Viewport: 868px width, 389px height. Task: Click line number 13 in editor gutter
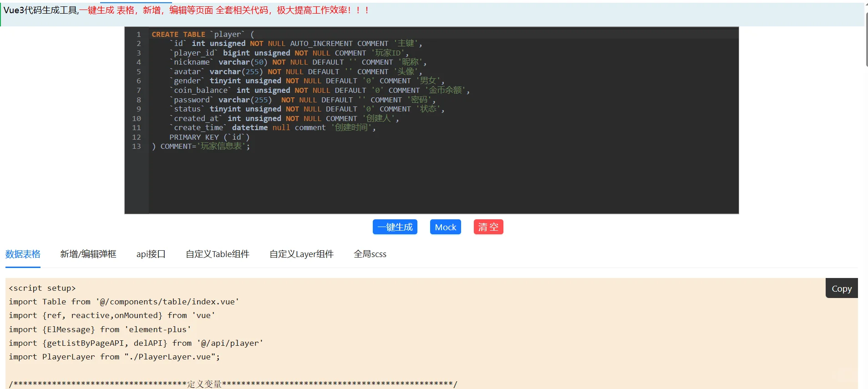pos(137,146)
